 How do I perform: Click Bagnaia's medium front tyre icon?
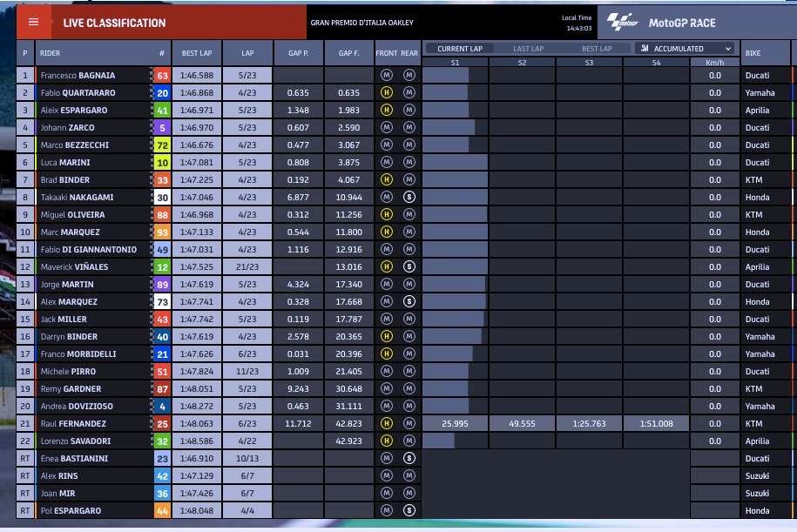pyautogui.click(x=387, y=76)
